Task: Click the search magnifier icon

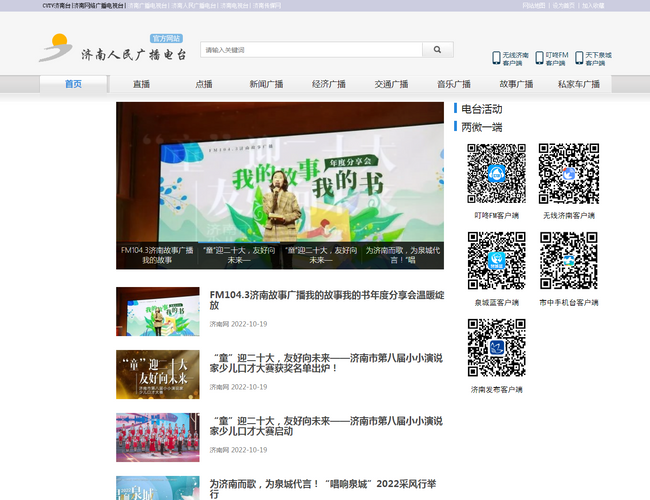Action: (437, 49)
